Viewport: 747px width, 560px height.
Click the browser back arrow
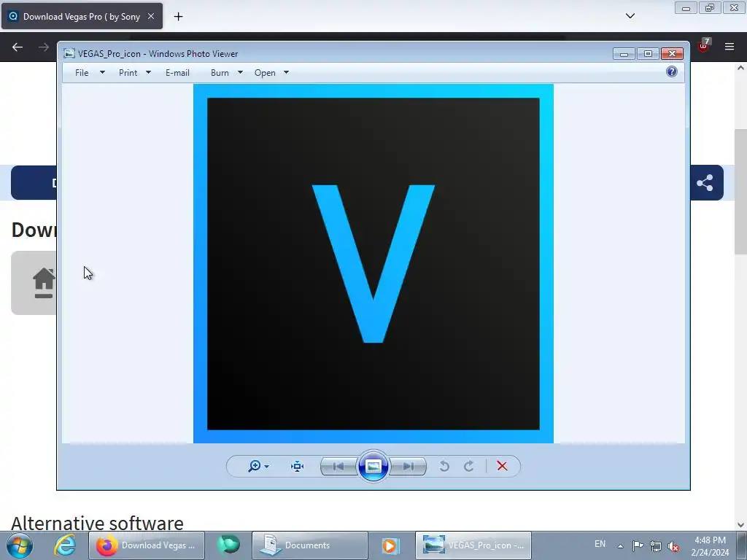click(18, 47)
